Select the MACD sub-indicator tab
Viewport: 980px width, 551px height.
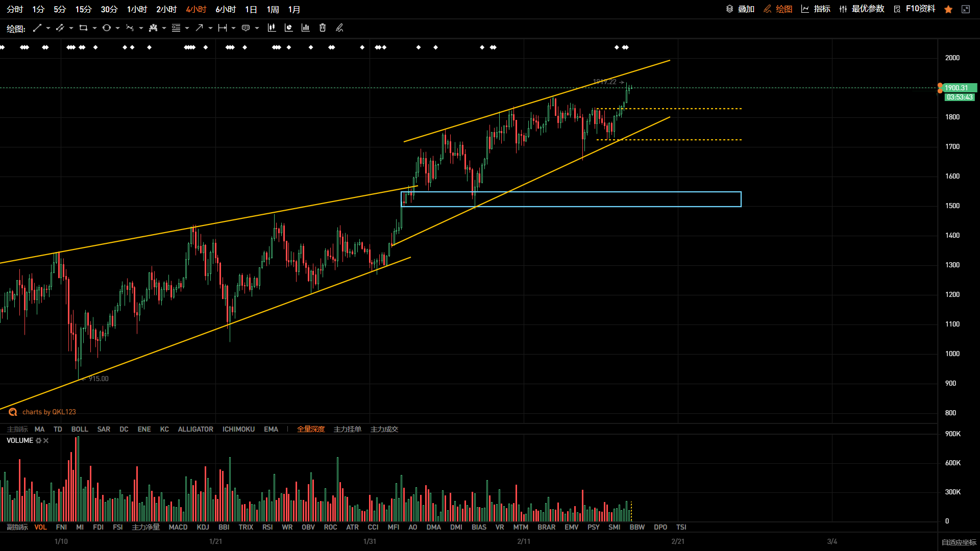[x=178, y=527]
